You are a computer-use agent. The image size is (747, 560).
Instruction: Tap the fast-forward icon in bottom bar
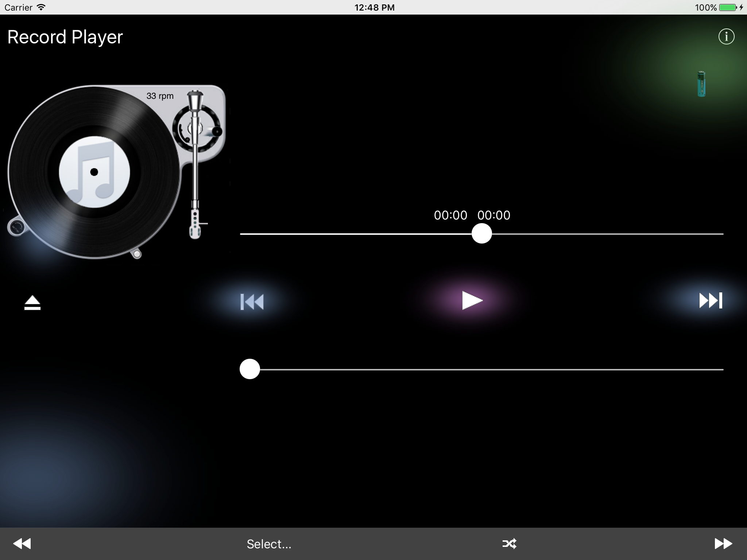pos(723,544)
